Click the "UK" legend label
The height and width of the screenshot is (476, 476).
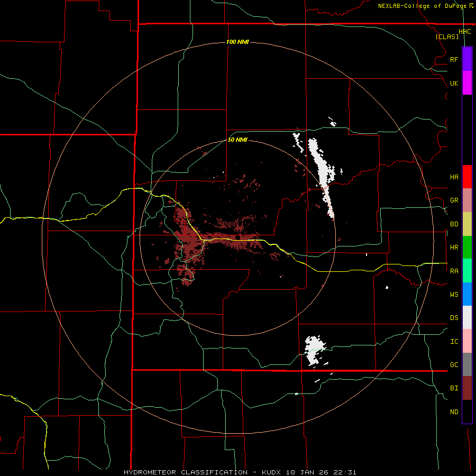(454, 83)
